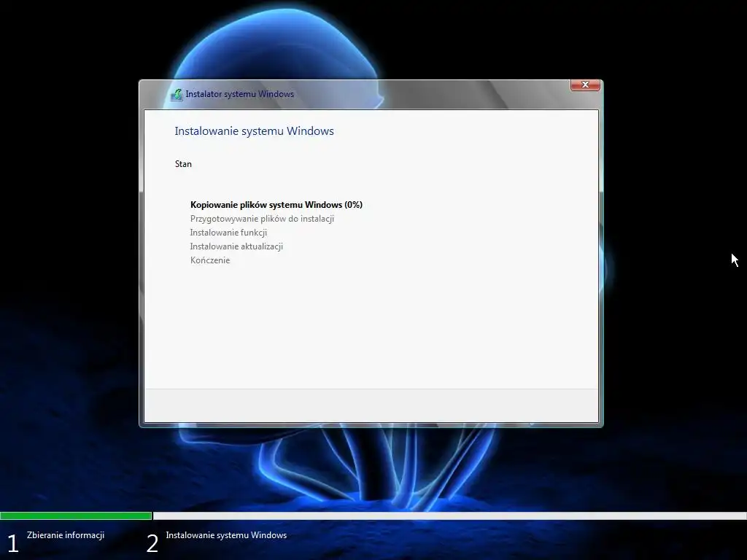Click 'Przygotowywanie plików do instalacji' step

(x=262, y=219)
